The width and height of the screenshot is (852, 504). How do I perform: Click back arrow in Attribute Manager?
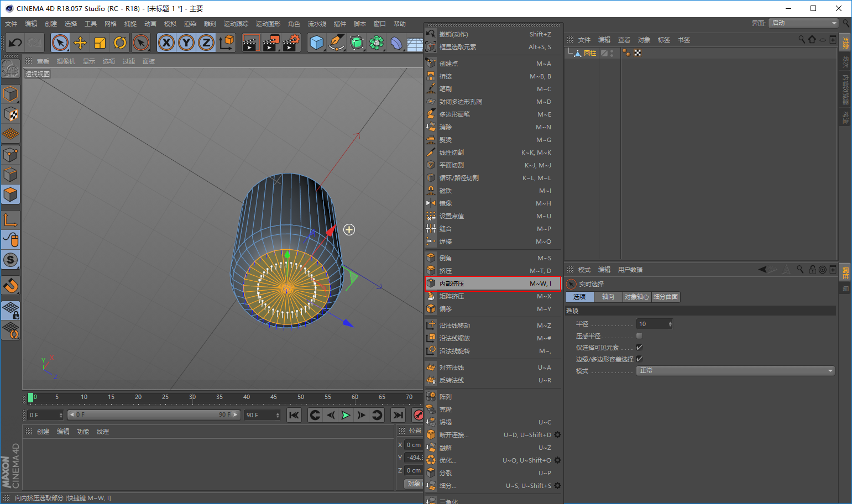coord(763,269)
